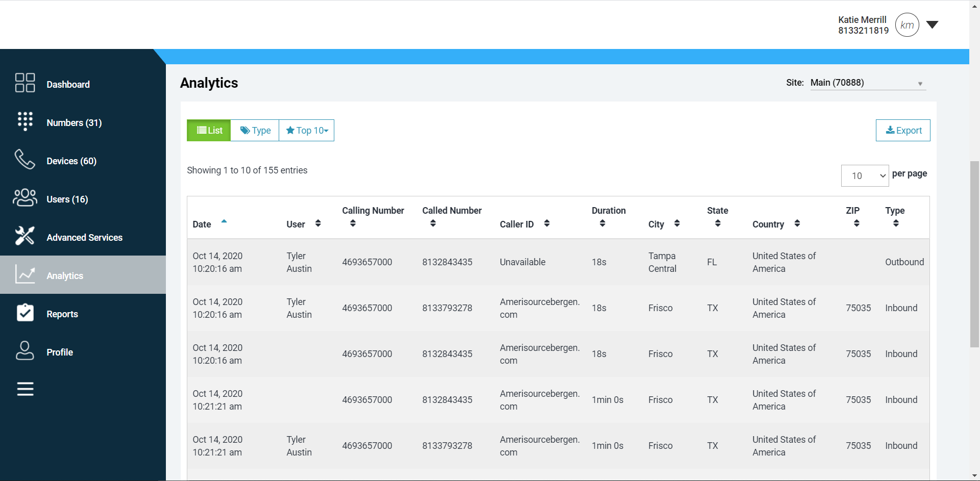Go to Users (16) menu item
Viewport: 980px width, 481px height.
(x=67, y=199)
